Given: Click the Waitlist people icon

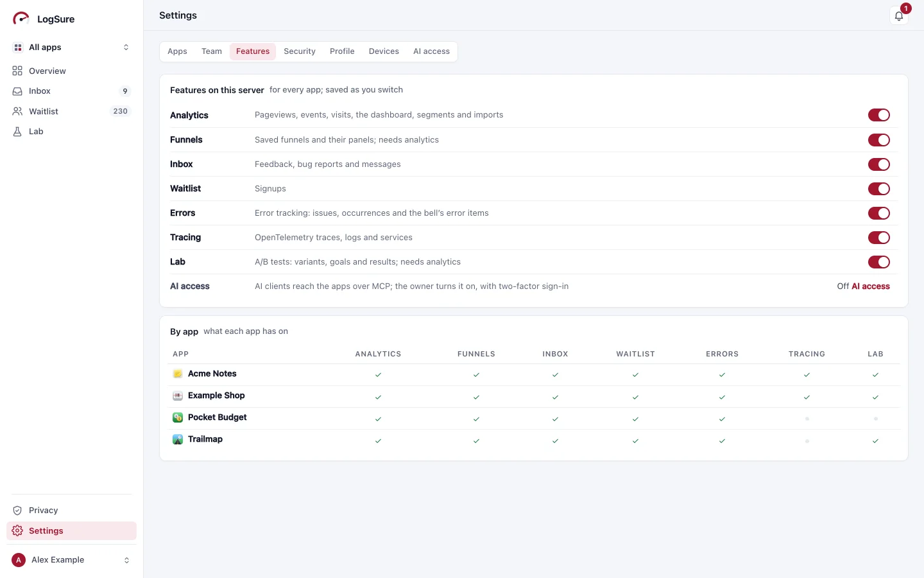Looking at the screenshot, I should pyautogui.click(x=17, y=111).
